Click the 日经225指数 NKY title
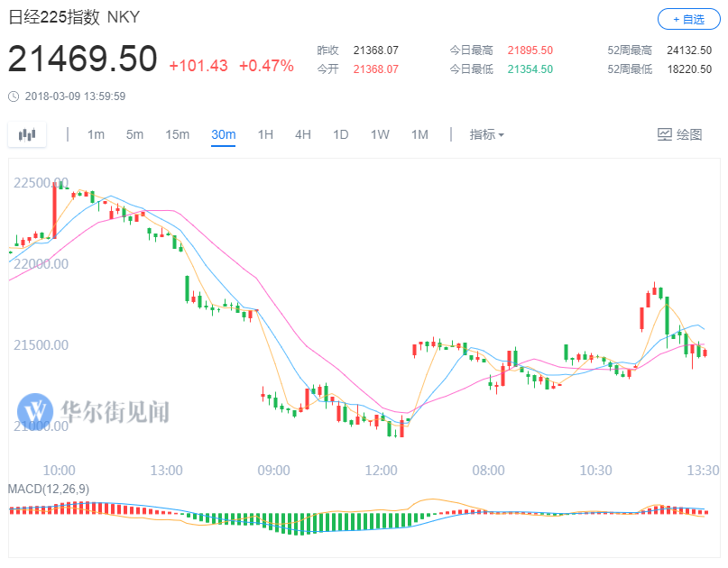 click(x=74, y=17)
